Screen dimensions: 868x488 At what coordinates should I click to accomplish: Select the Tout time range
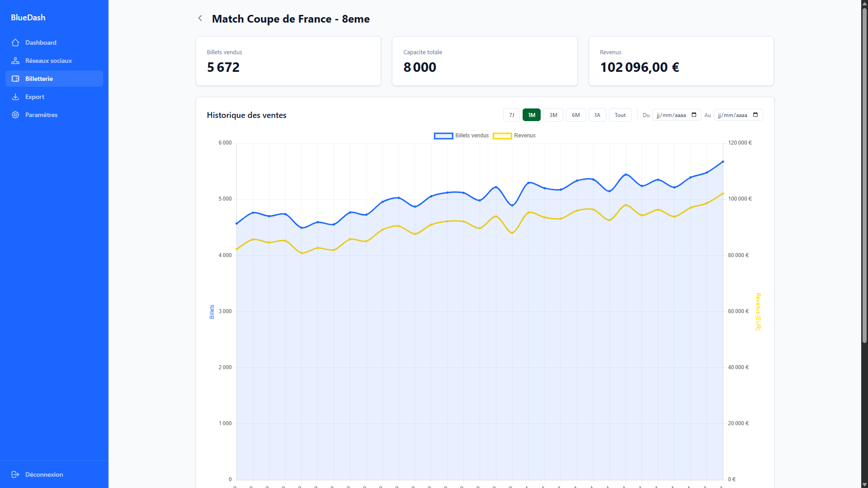620,115
